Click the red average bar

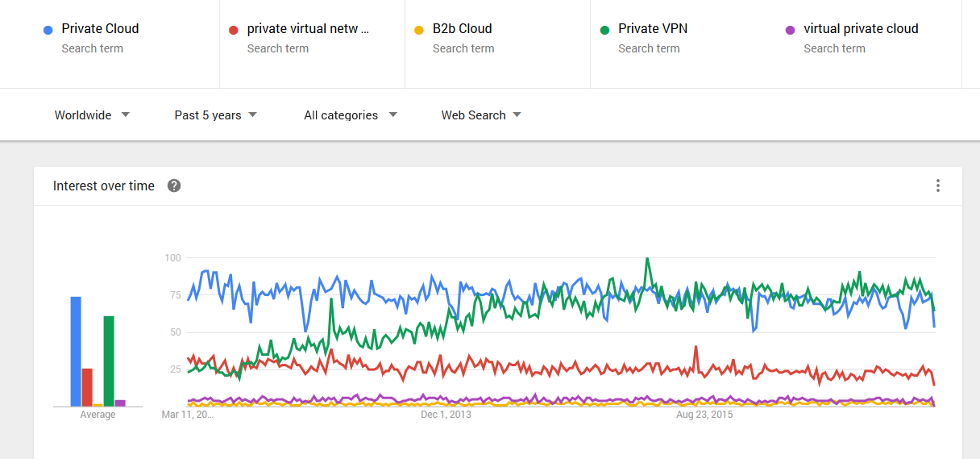coord(87,387)
